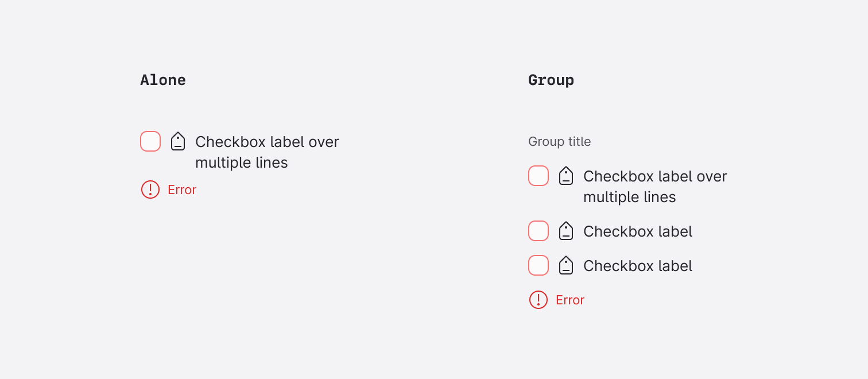Check the third checkbox in the Group
The height and width of the screenshot is (379, 868).
point(538,265)
